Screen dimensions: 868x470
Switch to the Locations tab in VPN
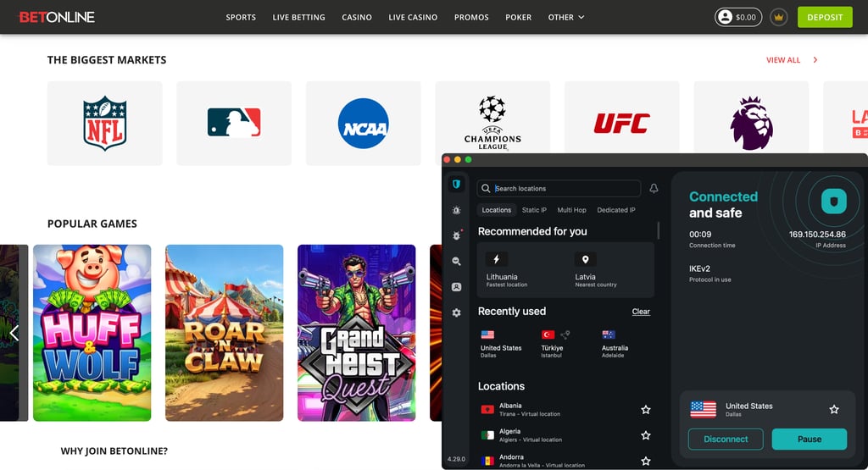[497, 210]
